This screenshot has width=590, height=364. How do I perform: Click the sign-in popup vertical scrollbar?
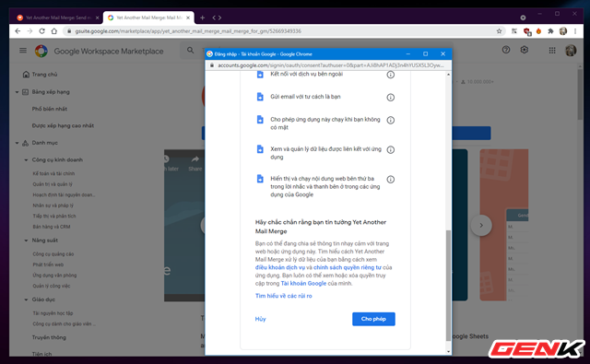[x=448, y=286]
